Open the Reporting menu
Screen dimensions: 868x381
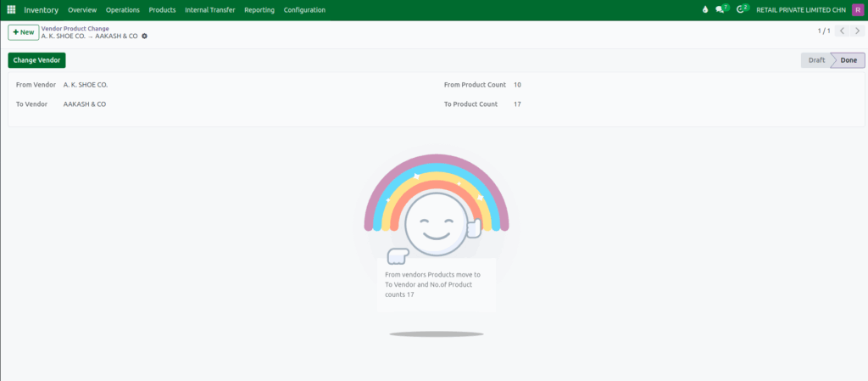(x=259, y=10)
